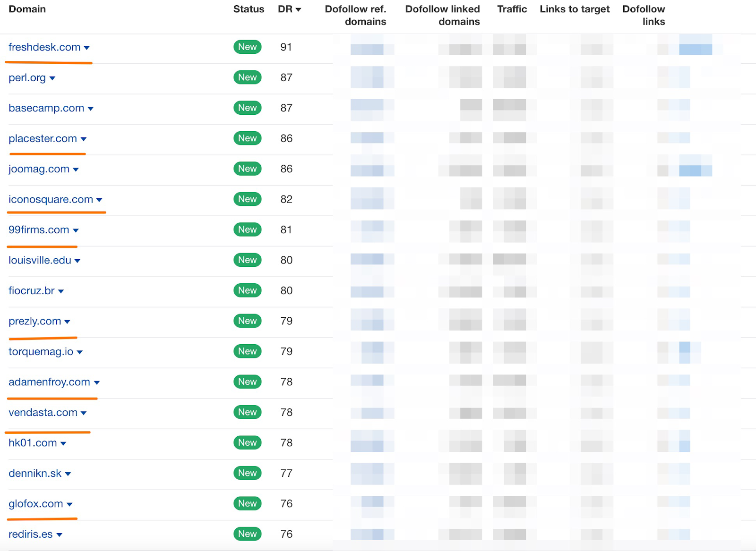The height and width of the screenshot is (551, 756).
Task: Select the New status badge for torquemag.io
Action: (x=248, y=352)
